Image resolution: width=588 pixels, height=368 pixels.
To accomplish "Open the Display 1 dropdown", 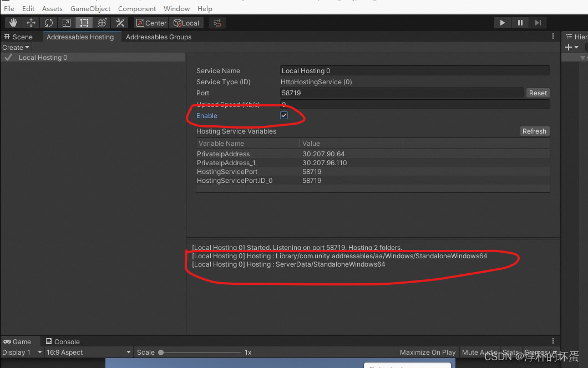I will [22, 352].
